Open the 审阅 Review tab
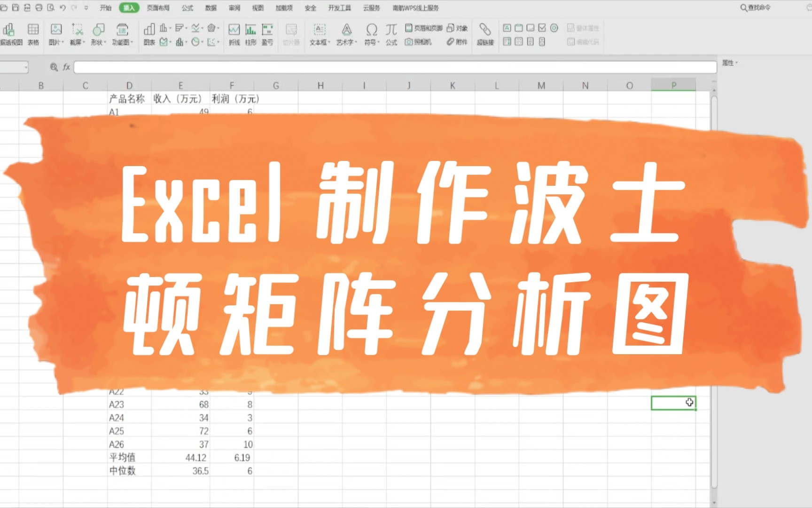The width and height of the screenshot is (812, 508). (x=234, y=8)
